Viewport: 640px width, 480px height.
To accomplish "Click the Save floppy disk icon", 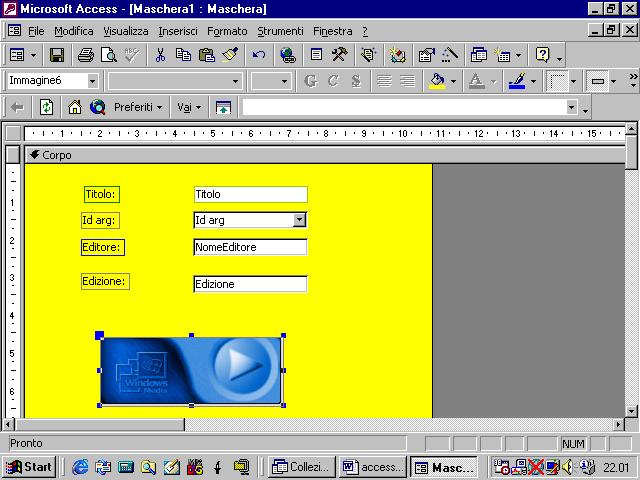I will pyautogui.click(x=57, y=55).
